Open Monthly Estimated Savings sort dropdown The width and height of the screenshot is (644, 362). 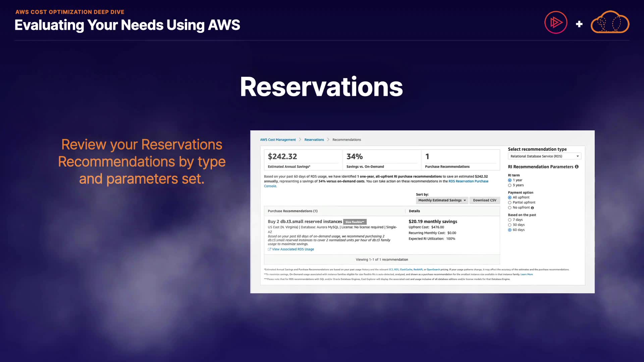coord(442,200)
